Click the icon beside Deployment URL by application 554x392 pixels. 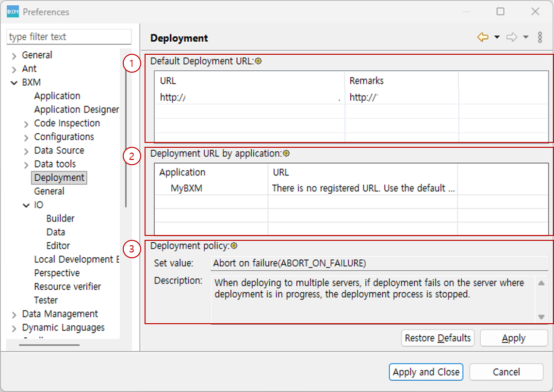286,154
